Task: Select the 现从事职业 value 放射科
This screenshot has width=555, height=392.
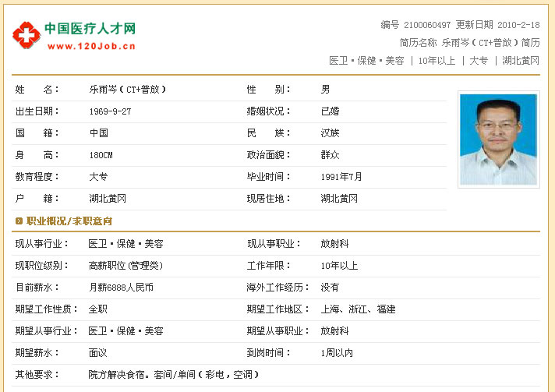Action: 334,244
